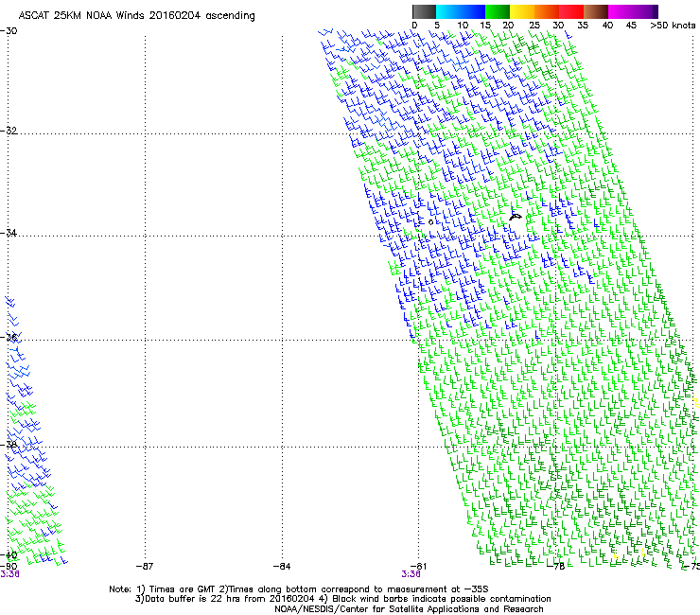Image resolution: width=700 pixels, height=615 pixels.
Task: Click the note "Data buffer is 22 hrs from 20160204"
Action: point(230,599)
